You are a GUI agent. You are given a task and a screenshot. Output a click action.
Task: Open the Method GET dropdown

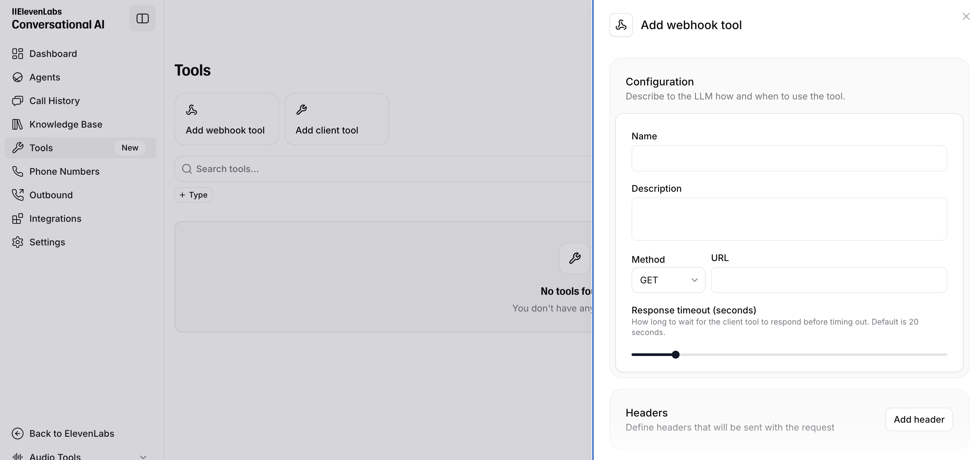point(668,280)
